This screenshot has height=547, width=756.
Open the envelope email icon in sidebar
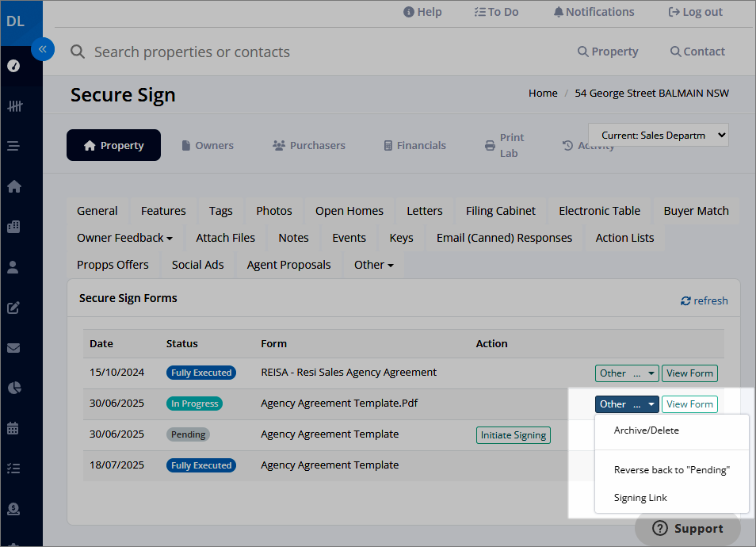coord(12,347)
